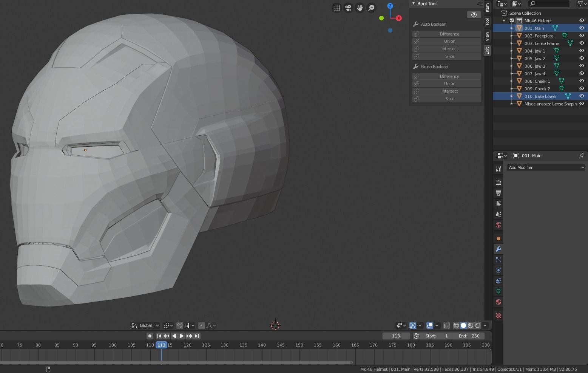Open the Output properties tab
The width and height of the screenshot is (588, 373).
point(498,193)
